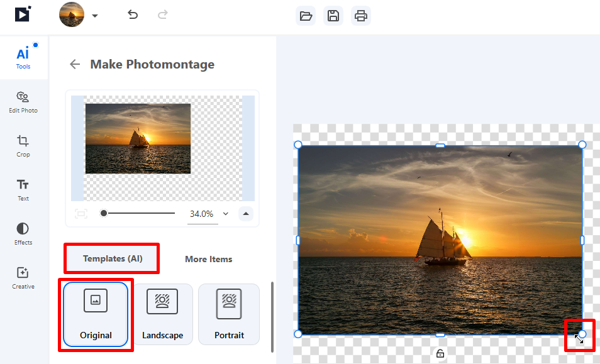Image resolution: width=600 pixels, height=364 pixels.
Task: Click the navigator preview thumbnail
Action: coord(163,148)
